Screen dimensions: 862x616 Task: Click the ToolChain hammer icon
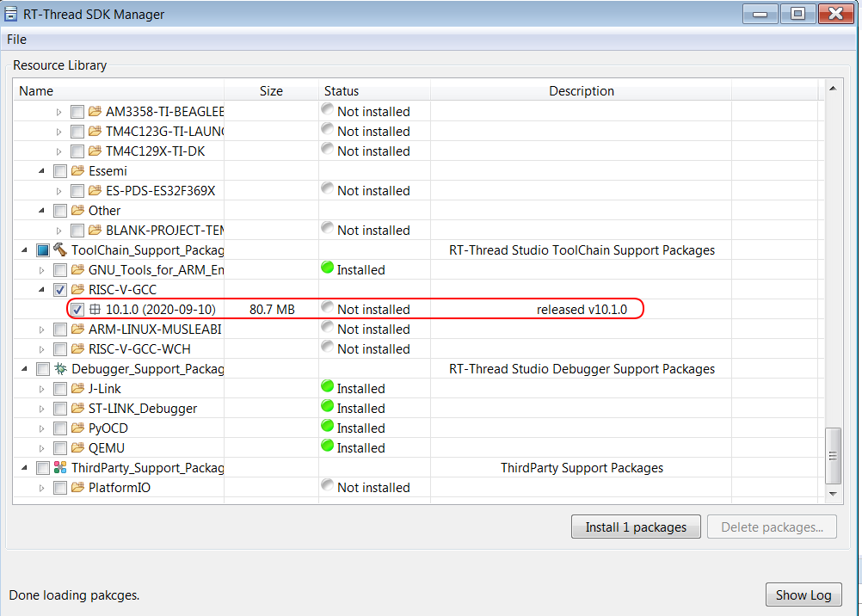pyautogui.click(x=60, y=250)
